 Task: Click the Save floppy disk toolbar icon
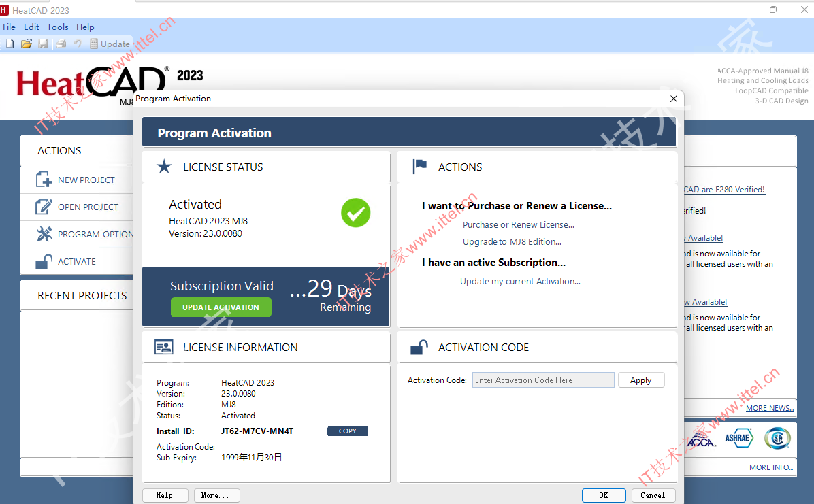click(x=43, y=44)
